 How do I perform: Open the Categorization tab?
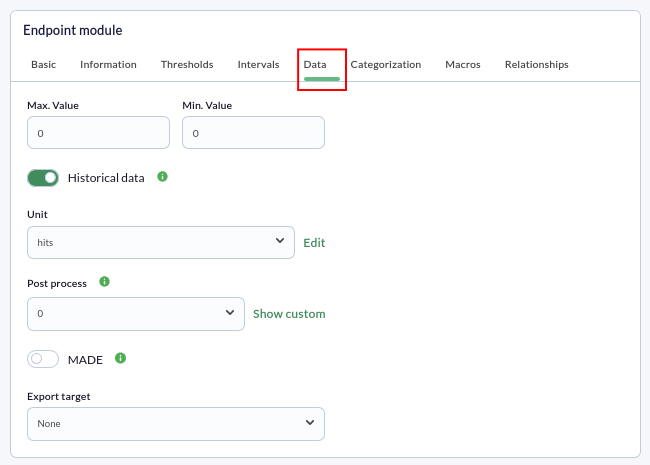click(x=386, y=65)
